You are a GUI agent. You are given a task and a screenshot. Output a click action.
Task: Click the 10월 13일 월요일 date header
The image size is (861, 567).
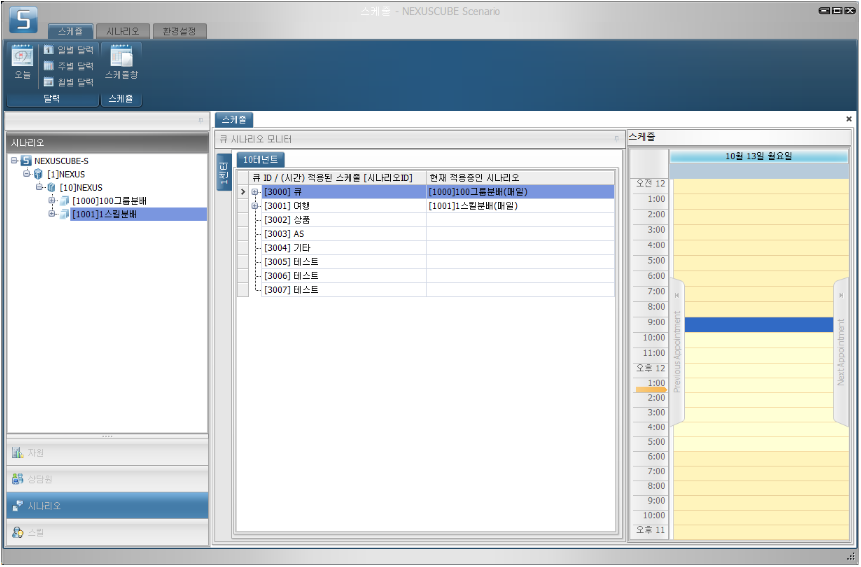[x=758, y=156]
